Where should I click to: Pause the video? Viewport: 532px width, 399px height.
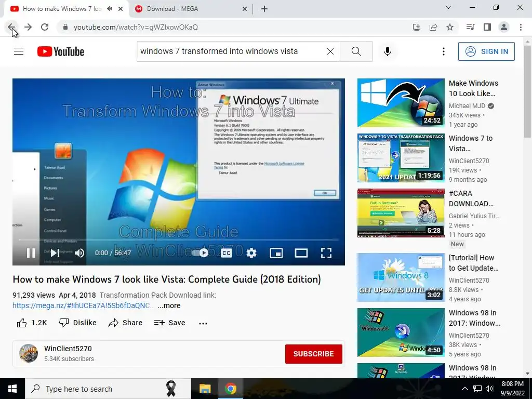tap(31, 253)
